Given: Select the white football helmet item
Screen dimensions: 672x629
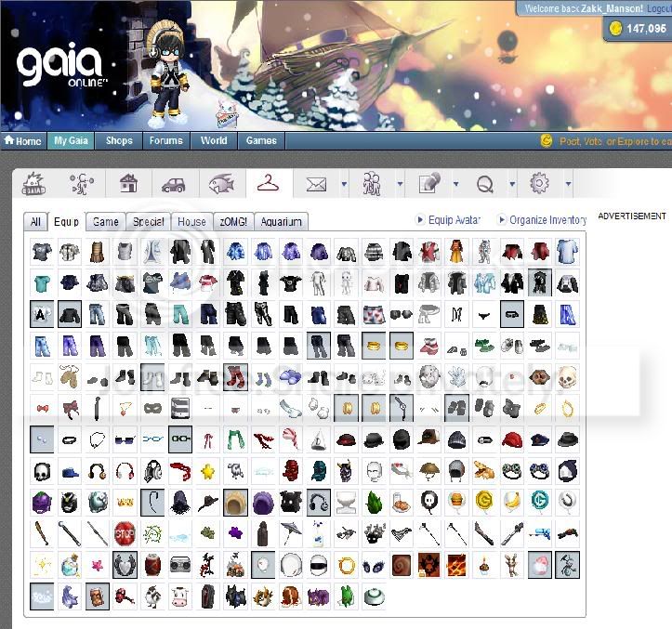Looking at the screenshot, I should [319, 565].
